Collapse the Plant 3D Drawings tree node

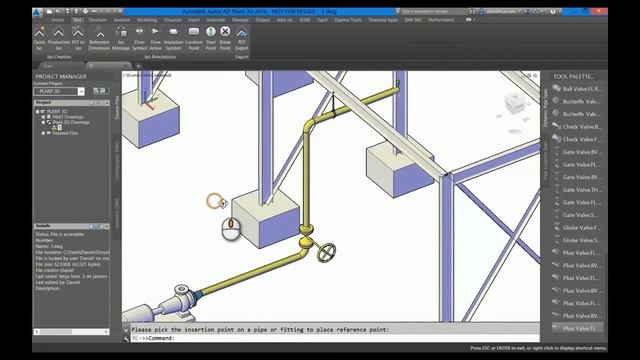[43, 122]
